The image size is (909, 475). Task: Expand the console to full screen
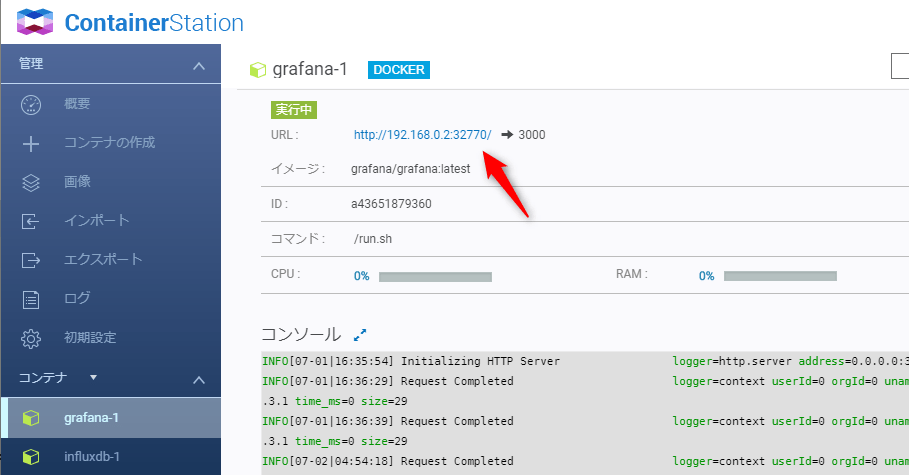(360, 335)
